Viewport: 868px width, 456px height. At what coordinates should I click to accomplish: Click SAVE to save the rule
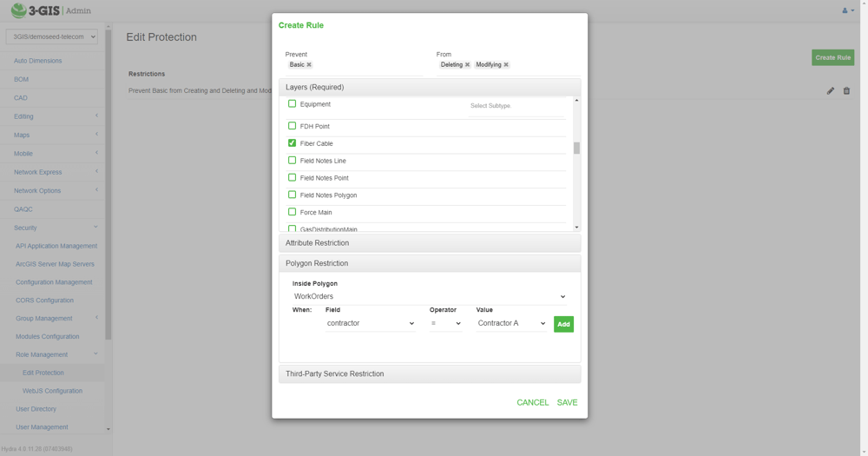pos(567,403)
